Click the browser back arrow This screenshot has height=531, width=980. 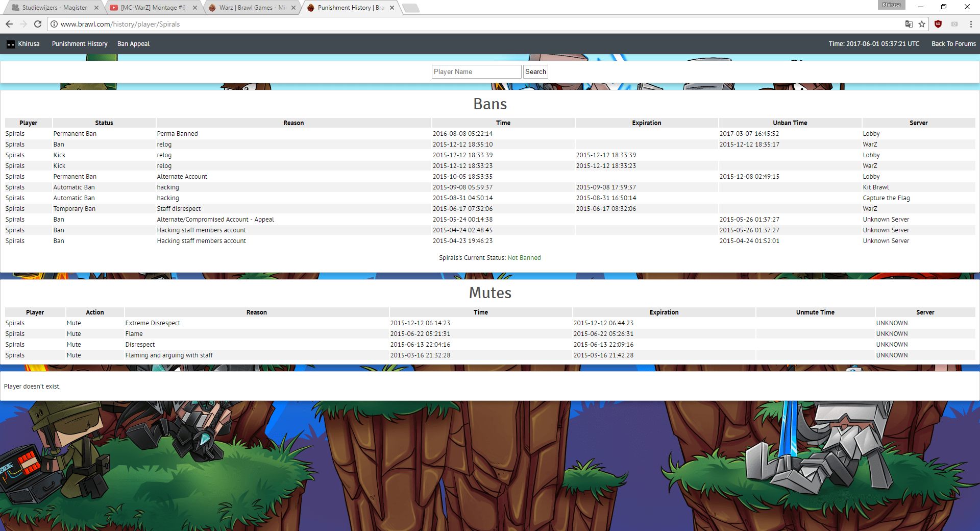(9, 24)
